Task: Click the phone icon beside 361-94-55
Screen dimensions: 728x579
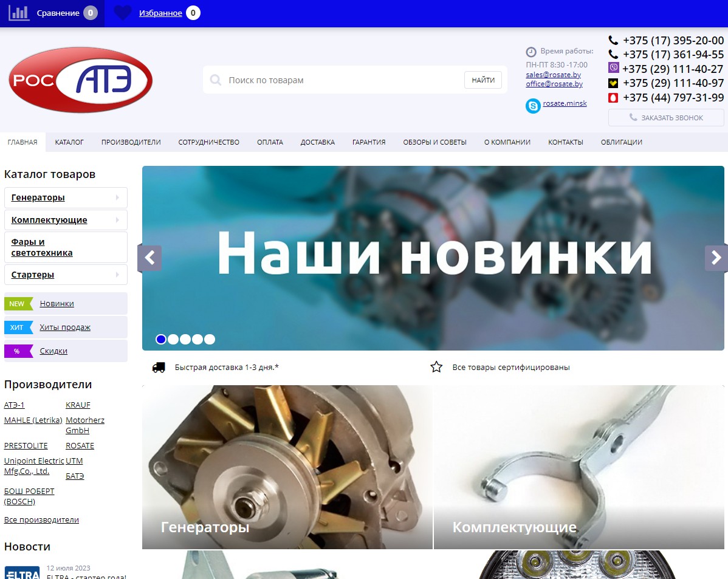Action: click(613, 54)
